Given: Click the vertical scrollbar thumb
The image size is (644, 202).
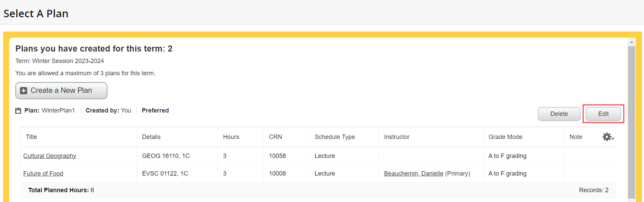Looking at the screenshot, I should (631, 122).
